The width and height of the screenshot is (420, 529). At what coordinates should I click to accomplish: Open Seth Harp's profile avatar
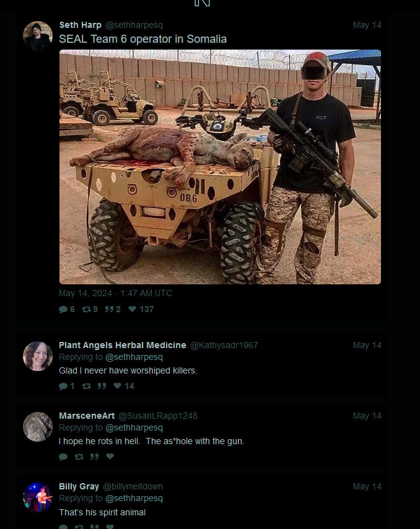pyautogui.click(x=37, y=36)
